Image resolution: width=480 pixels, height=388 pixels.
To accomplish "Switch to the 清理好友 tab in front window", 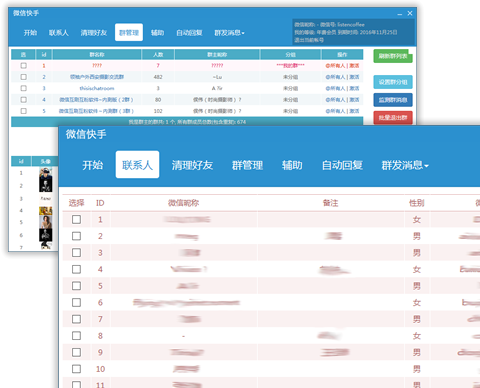I will [192, 165].
